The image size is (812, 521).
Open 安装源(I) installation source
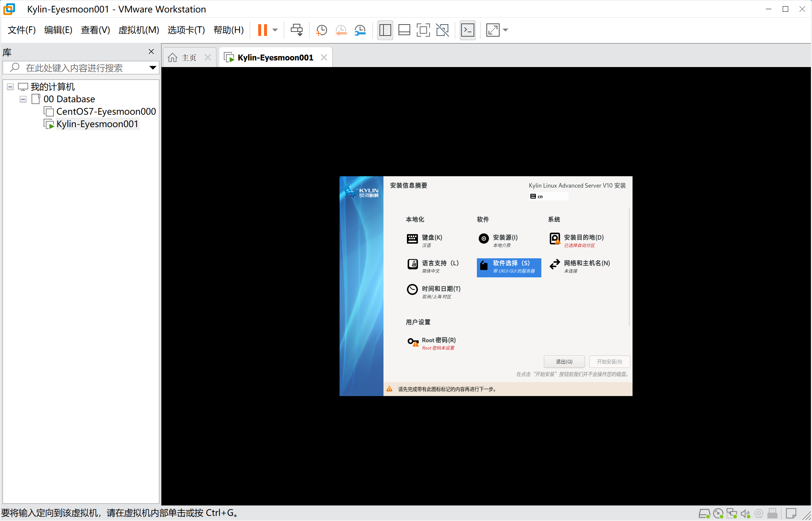pos(498,241)
